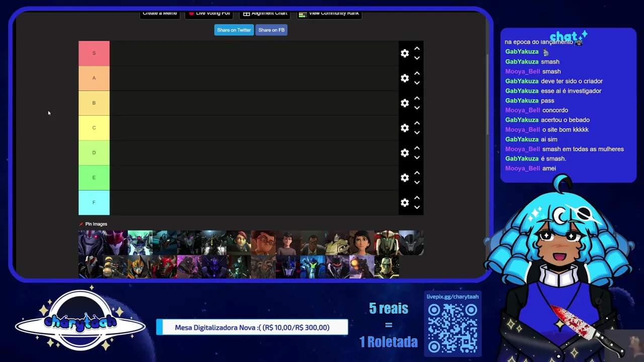Pick the man in suit thumbnail
The width and height of the screenshot is (644, 362).
(312, 243)
